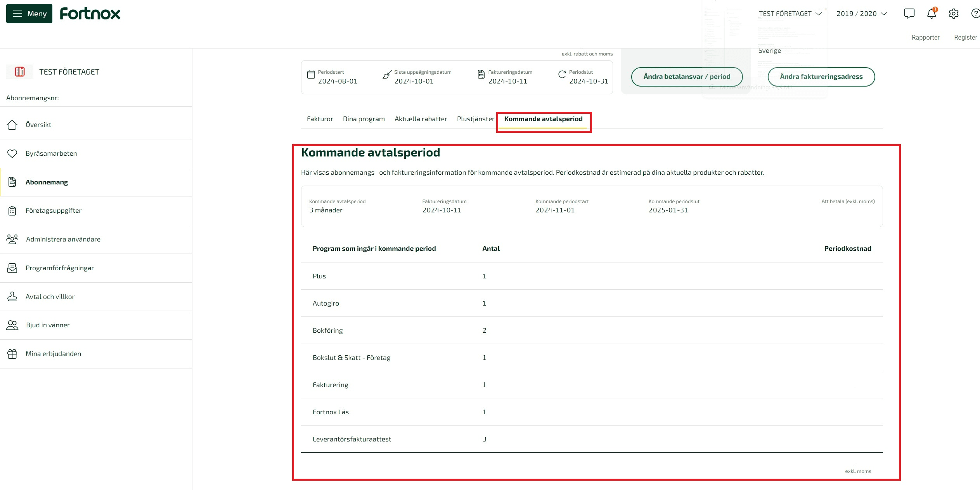Switch to the Aktuella rabatter tab
This screenshot has width=980, height=490.
(421, 119)
